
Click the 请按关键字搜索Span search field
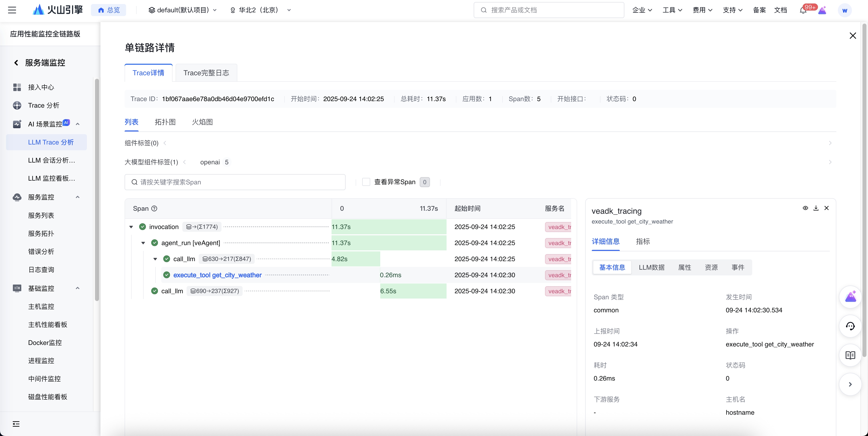[235, 182]
